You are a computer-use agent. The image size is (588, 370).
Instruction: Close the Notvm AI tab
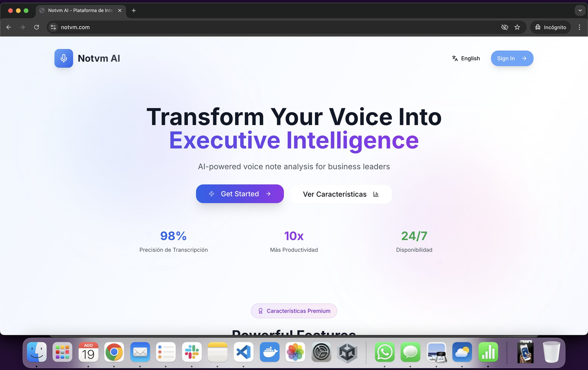pos(120,10)
